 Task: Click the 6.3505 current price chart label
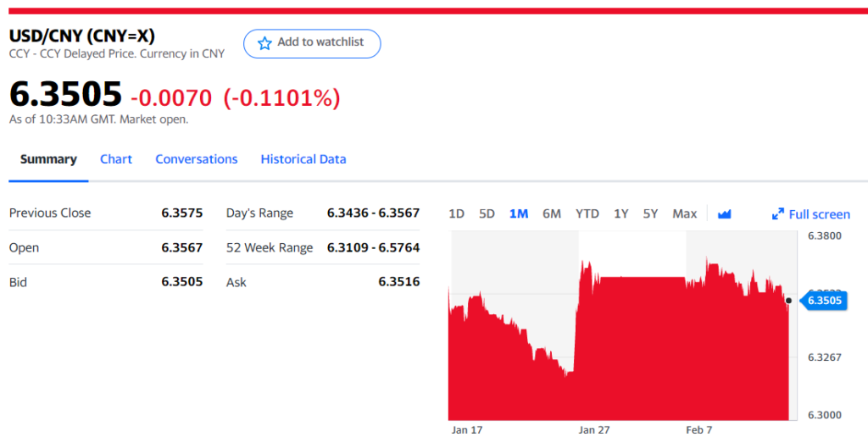pyautogui.click(x=825, y=300)
